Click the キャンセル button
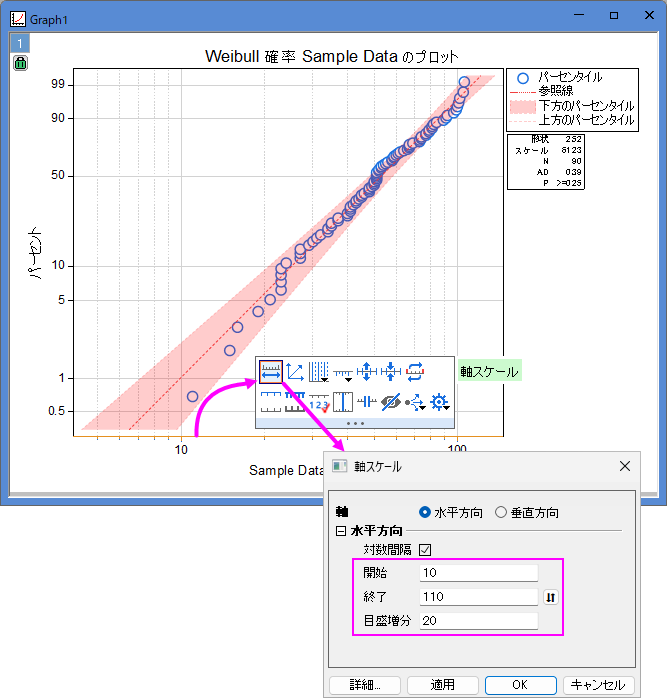The height and width of the screenshot is (698, 667). coord(598,685)
